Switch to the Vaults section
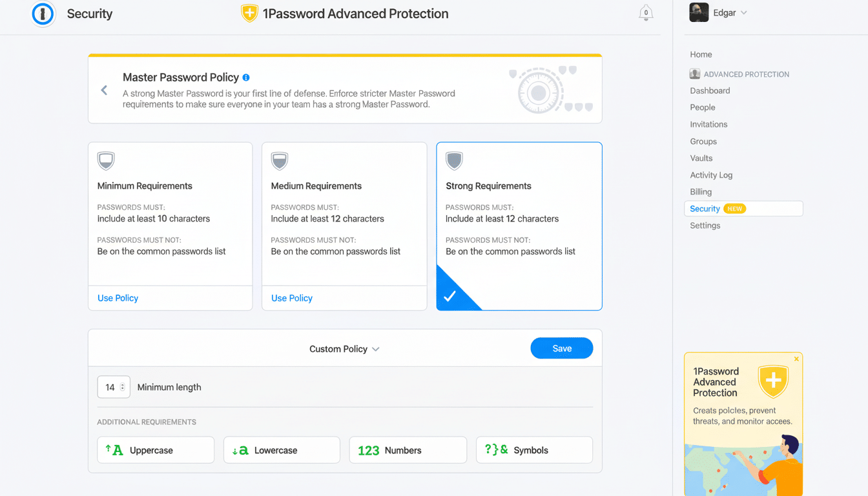 701,158
